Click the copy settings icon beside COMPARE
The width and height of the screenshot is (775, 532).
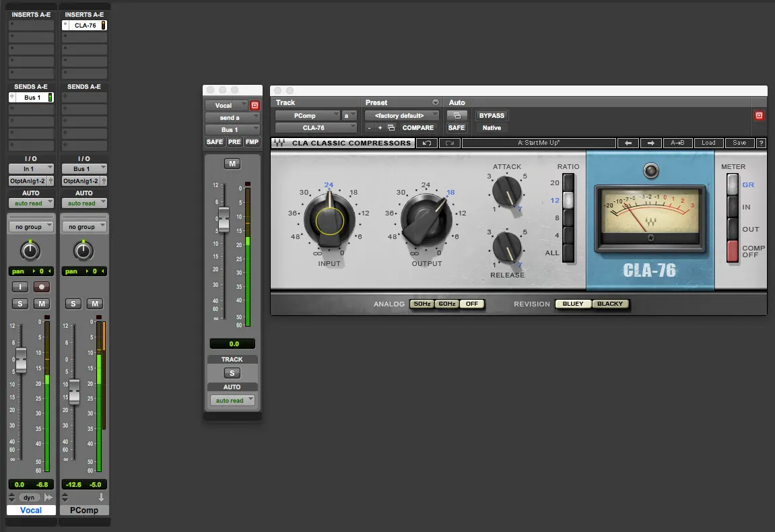pos(391,127)
